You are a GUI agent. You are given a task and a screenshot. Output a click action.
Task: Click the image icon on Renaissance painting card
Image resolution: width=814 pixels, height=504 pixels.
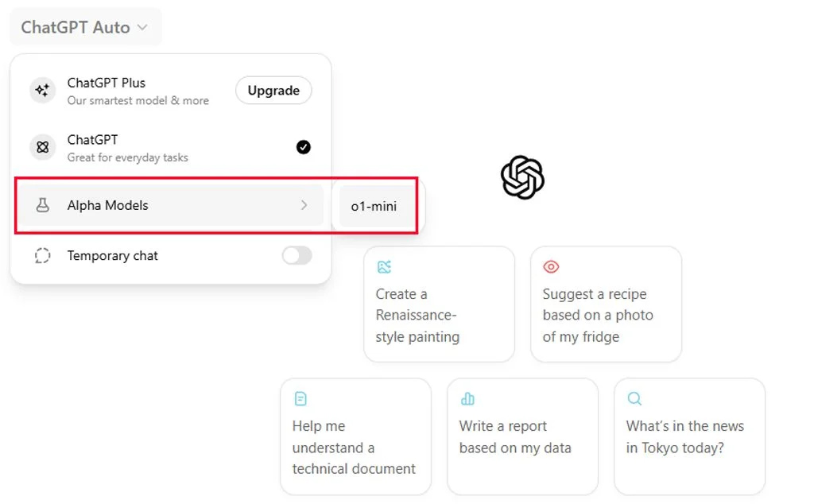[385, 267]
